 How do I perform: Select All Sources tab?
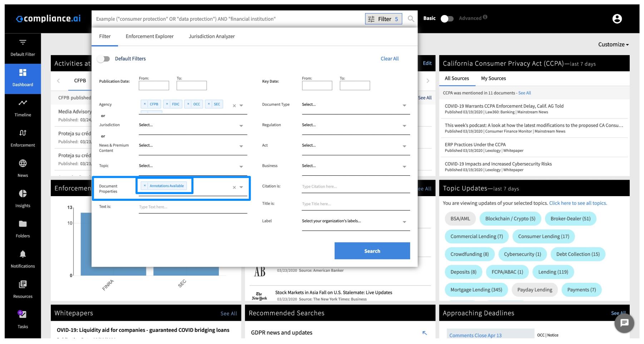pos(457,78)
